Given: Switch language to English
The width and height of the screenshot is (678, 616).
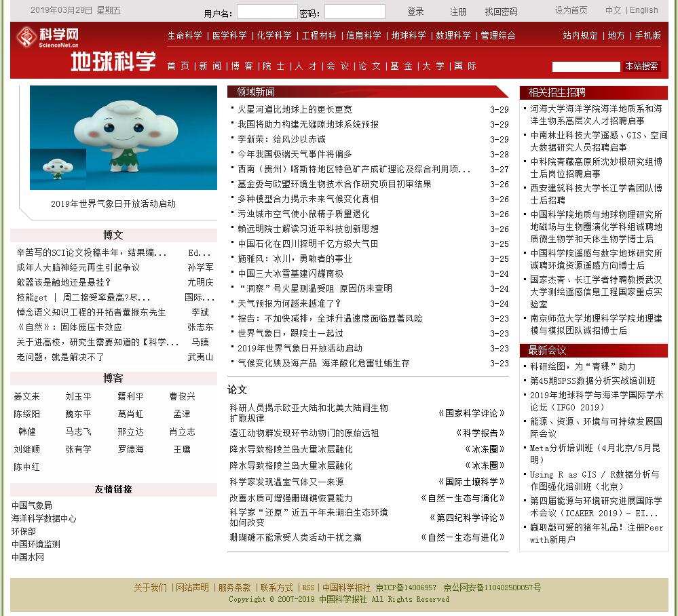Looking at the screenshot, I should [x=643, y=10].
